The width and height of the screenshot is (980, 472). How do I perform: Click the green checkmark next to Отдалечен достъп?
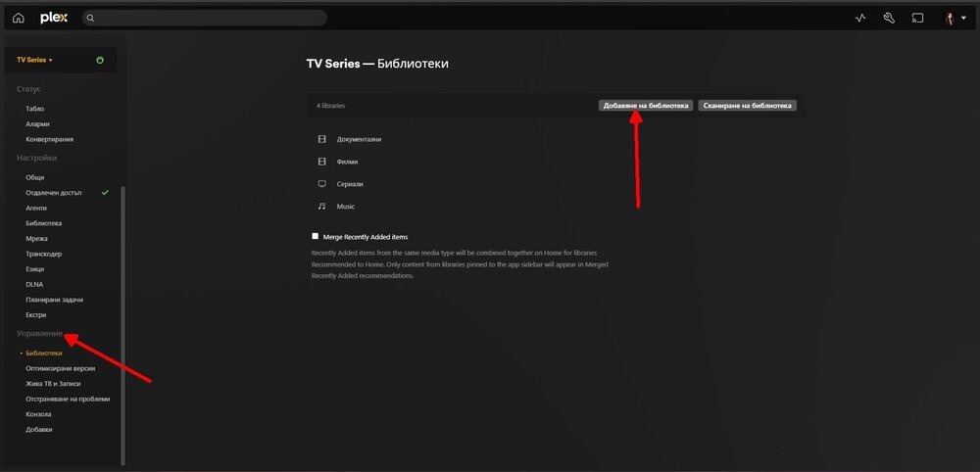coord(105,192)
